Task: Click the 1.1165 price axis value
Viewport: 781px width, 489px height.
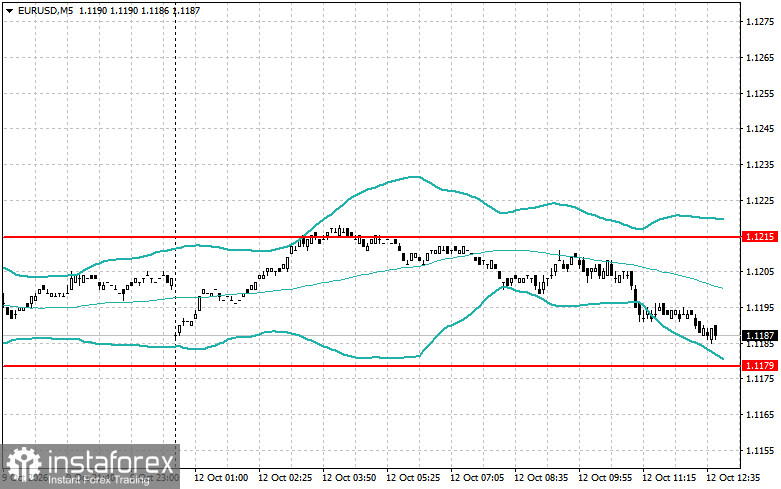Action: tap(760, 414)
